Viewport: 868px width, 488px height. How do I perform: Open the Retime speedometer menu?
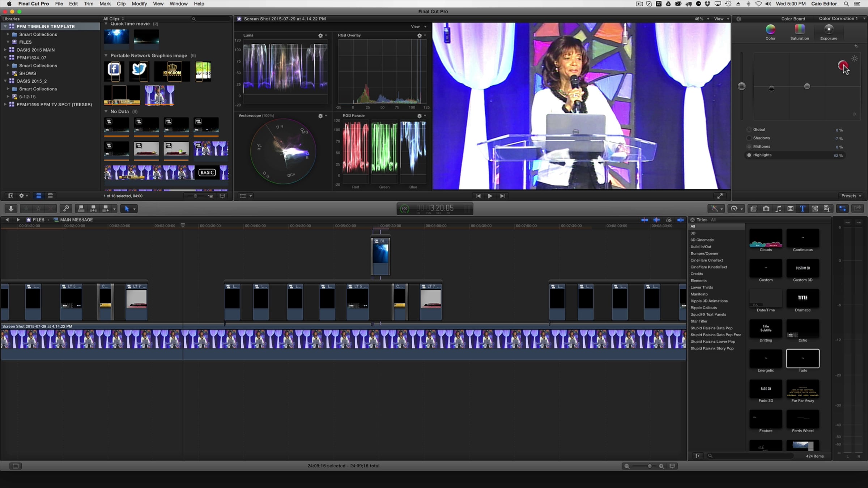point(736,209)
